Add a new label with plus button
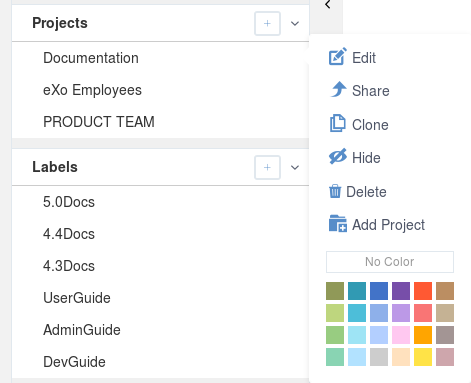471x383 pixels. tap(267, 167)
